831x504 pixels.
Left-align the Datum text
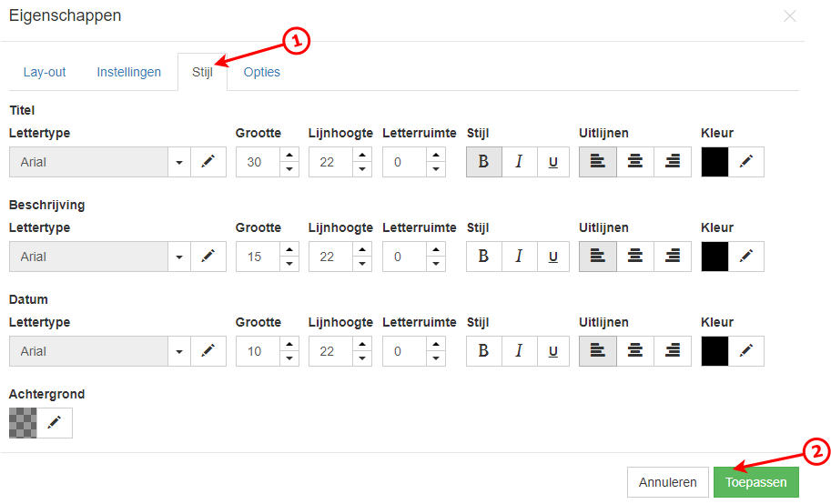[598, 351]
